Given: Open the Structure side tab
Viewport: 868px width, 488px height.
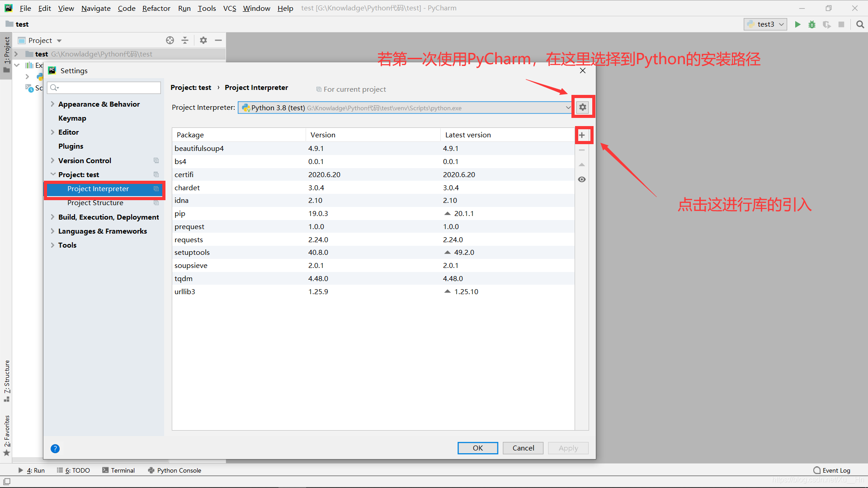Looking at the screenshot, I should click(x=6, y=381).
